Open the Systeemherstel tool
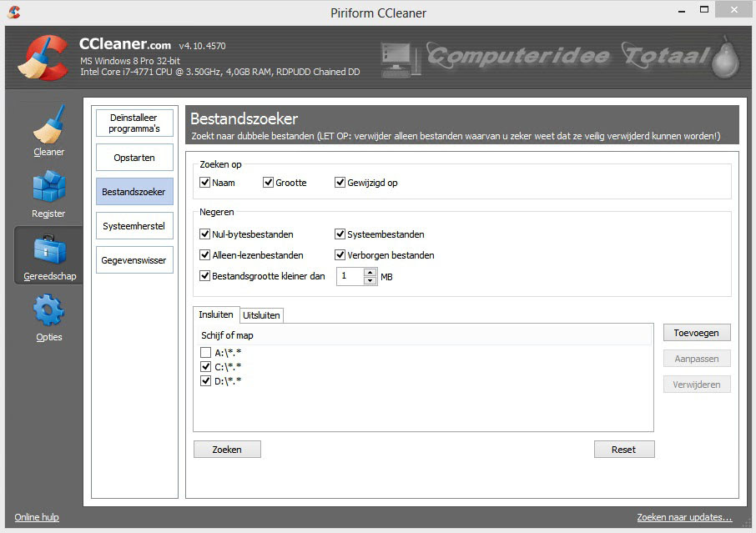The image size is (756, 533). [x=134, y=226]
